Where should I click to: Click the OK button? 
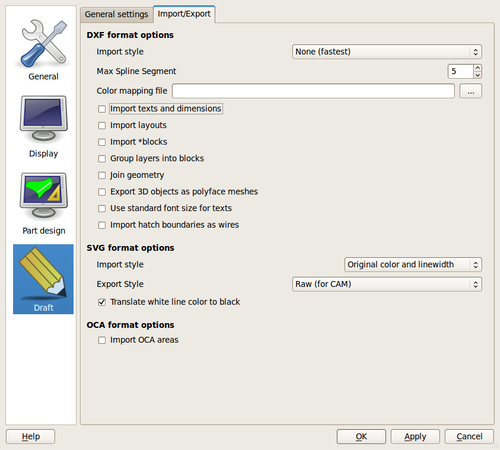pyautogui.click(x=361, y=437)
